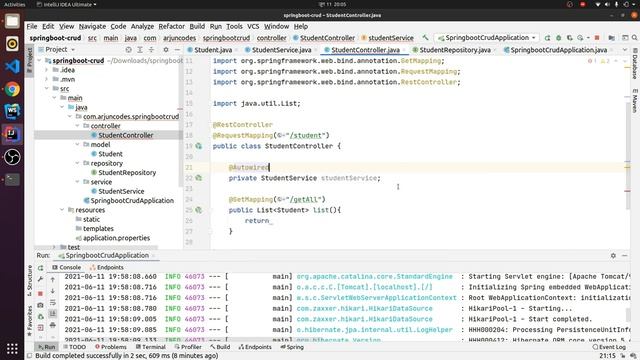This screenshot has width=640, height=360.
Task: Click the wrench icon in Run panel
Action: pos(40,280)
